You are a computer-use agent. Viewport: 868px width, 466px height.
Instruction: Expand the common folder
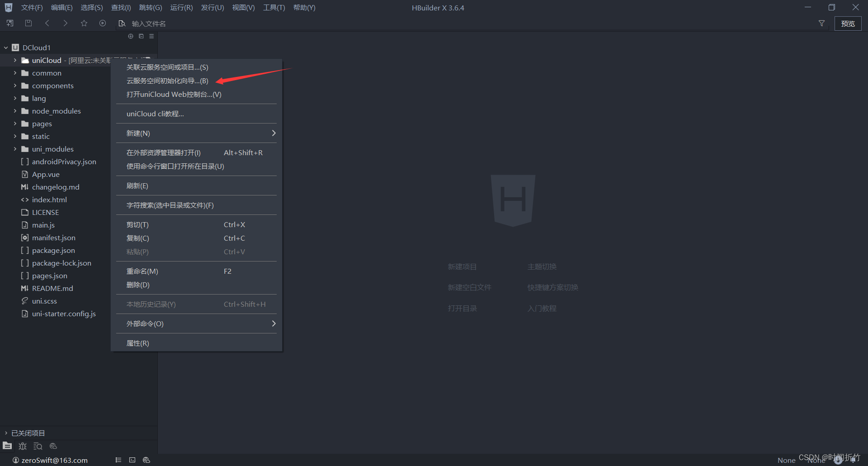pos(15,73)
